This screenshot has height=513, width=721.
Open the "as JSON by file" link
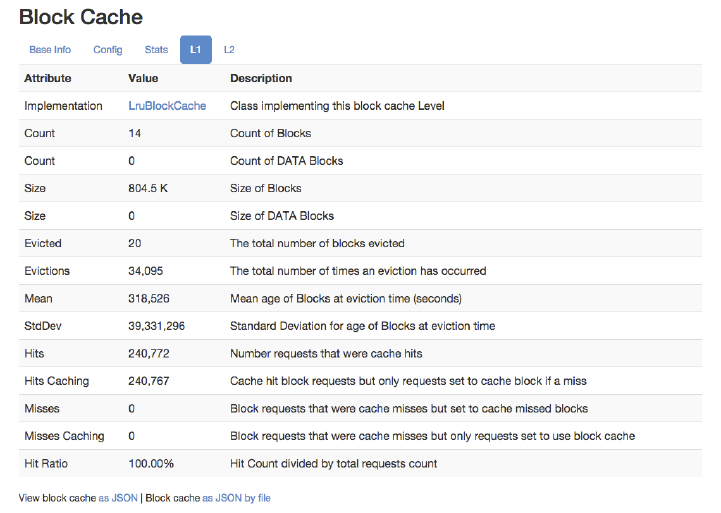tap(236, 498)
